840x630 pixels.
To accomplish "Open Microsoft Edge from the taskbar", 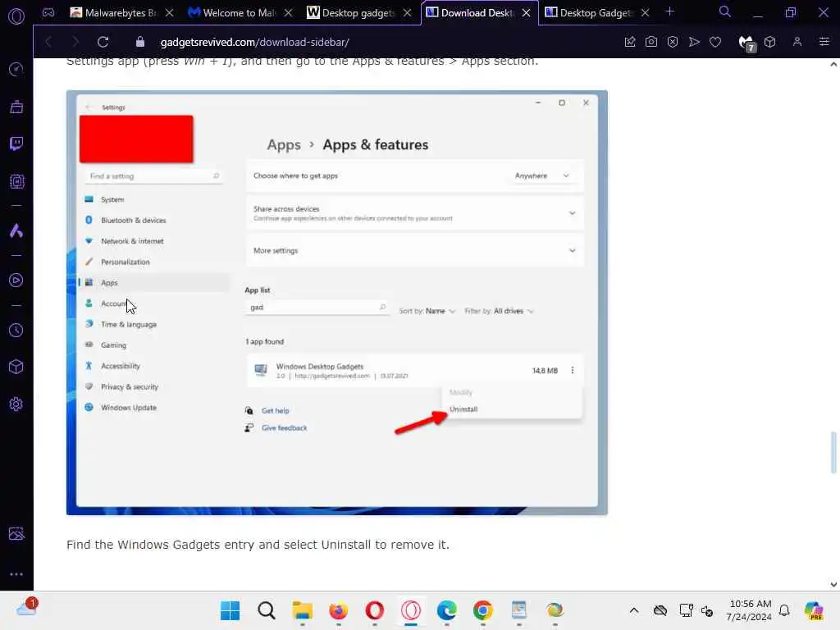I will click(x=446, y=610).
